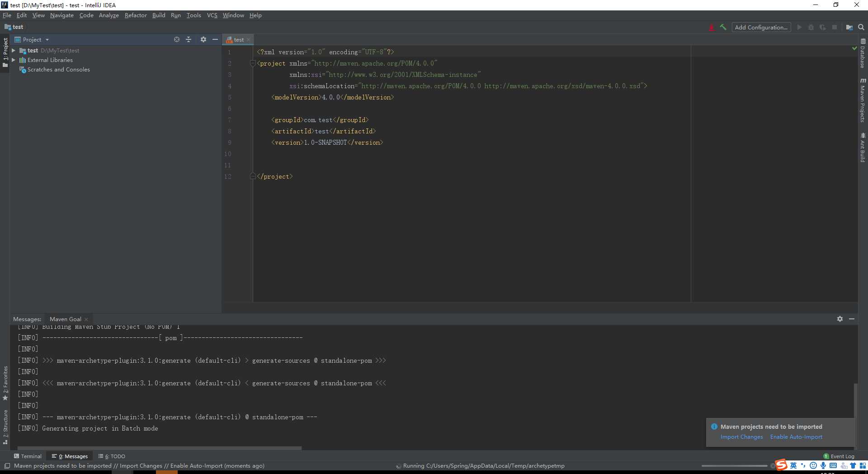Click the grayed Run play icon
This screenshot has width=868, height=474.
coord(799,27)
